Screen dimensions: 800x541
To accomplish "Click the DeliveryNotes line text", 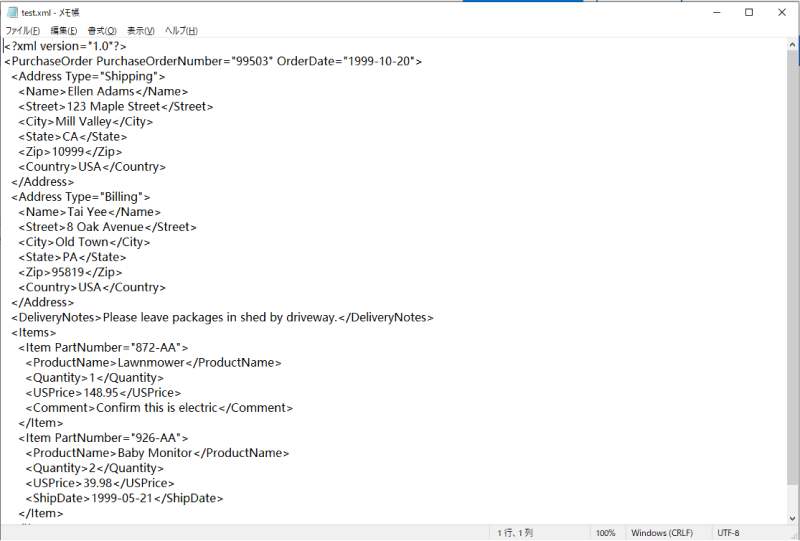I will tap(222, 317).
